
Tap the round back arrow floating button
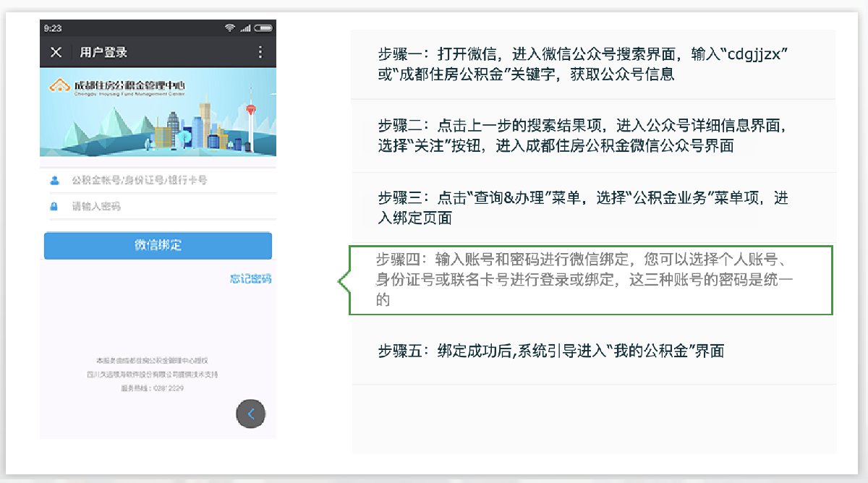point(251,414)
